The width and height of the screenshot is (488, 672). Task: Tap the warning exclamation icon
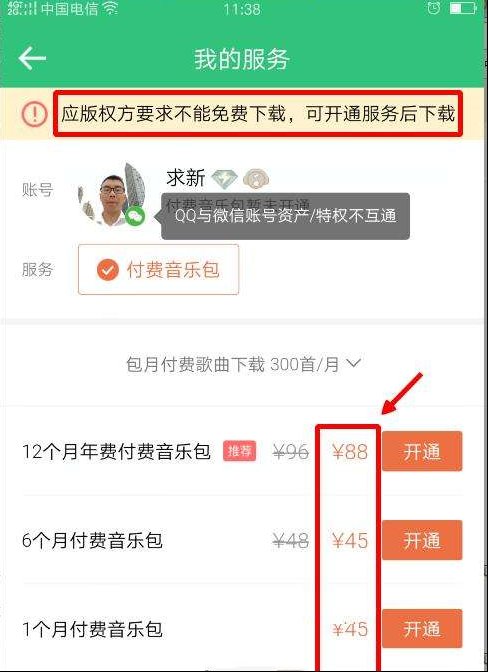(x=35, y=114)
